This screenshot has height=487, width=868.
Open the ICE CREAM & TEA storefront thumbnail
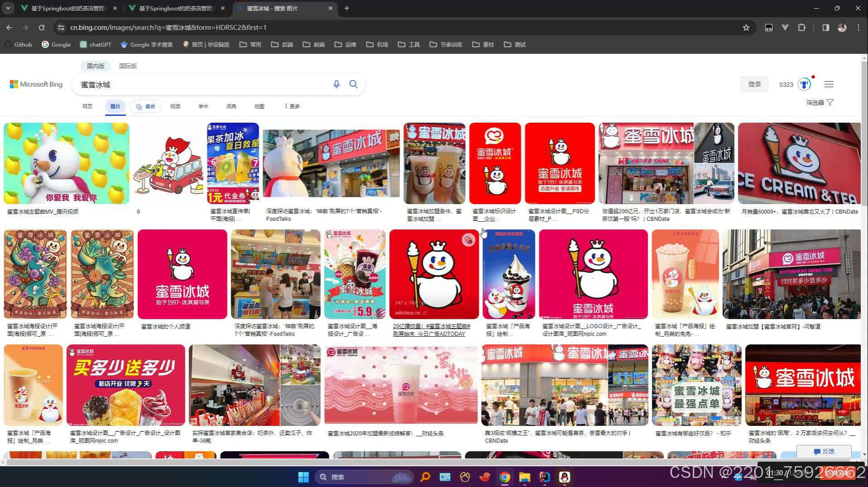click(799, 163)
